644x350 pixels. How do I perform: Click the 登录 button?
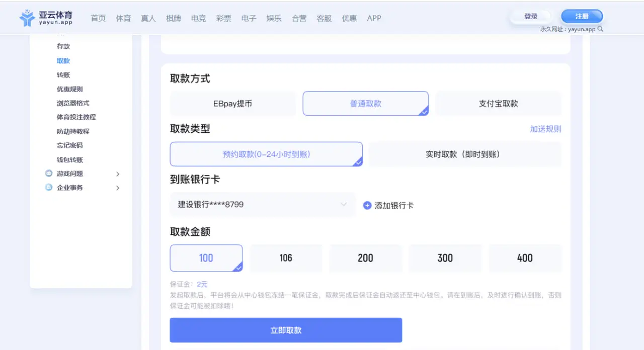pyautogui.click(x=531, y=17)
